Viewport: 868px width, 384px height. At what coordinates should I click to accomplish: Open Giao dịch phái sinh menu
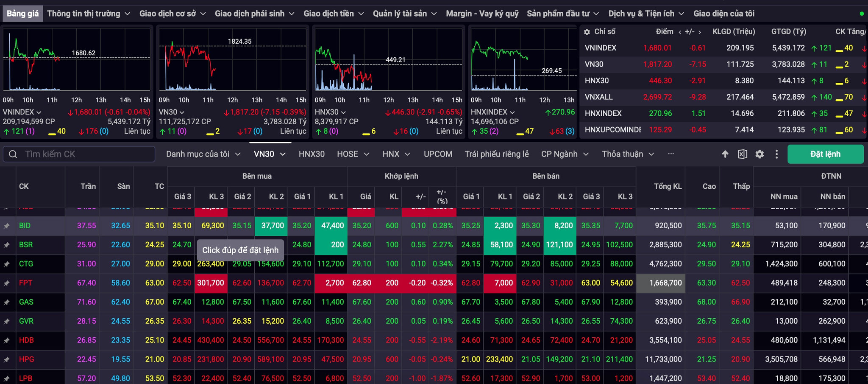tap(255, 14)
